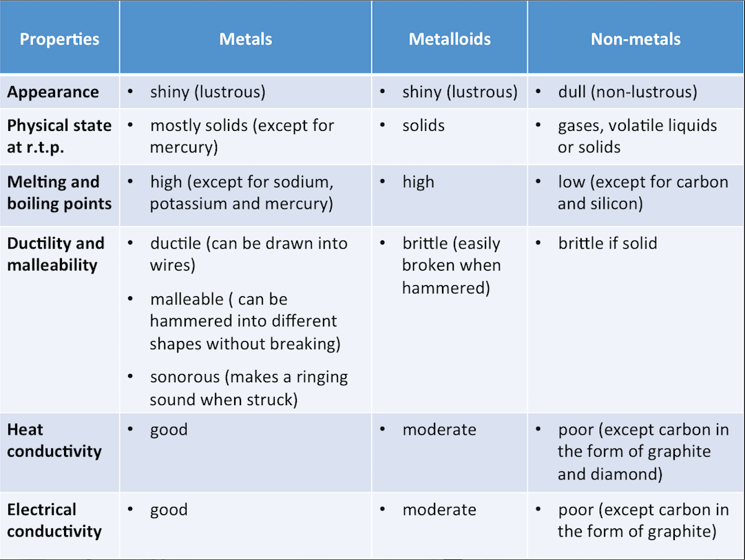The image size is (745, 560).
Task: Select 'brittle (easily broken when hammered)' cell
Action: [x=451, y=265]
